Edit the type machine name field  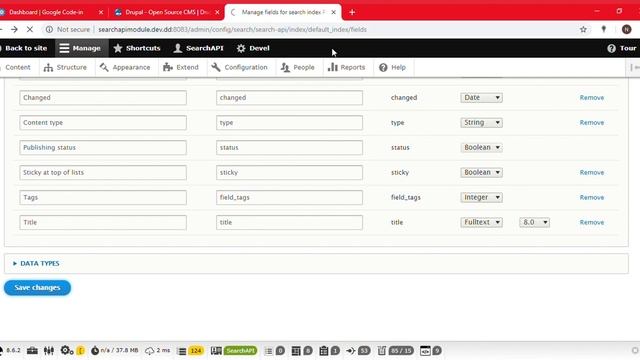click(289, 122)
